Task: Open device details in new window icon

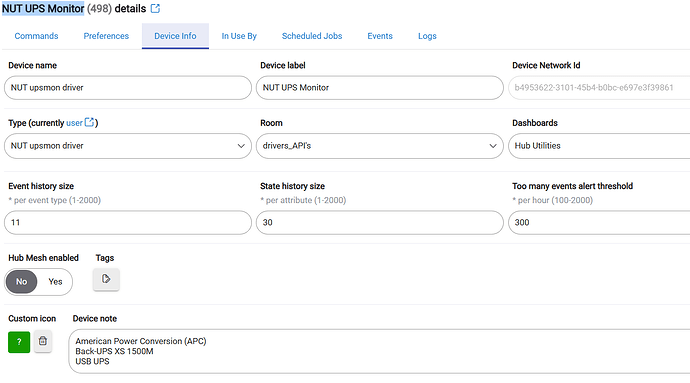Action: (x=155, y=8)
